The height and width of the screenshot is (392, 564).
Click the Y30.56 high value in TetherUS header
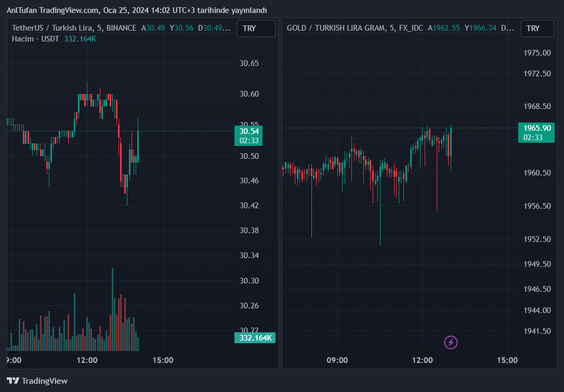click(x=181, y=28)
